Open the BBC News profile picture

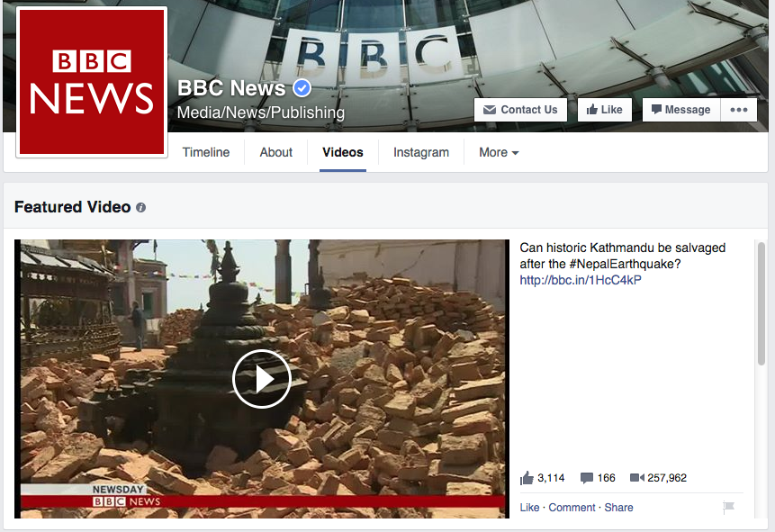pyautogui.click(x=92, y=82)
